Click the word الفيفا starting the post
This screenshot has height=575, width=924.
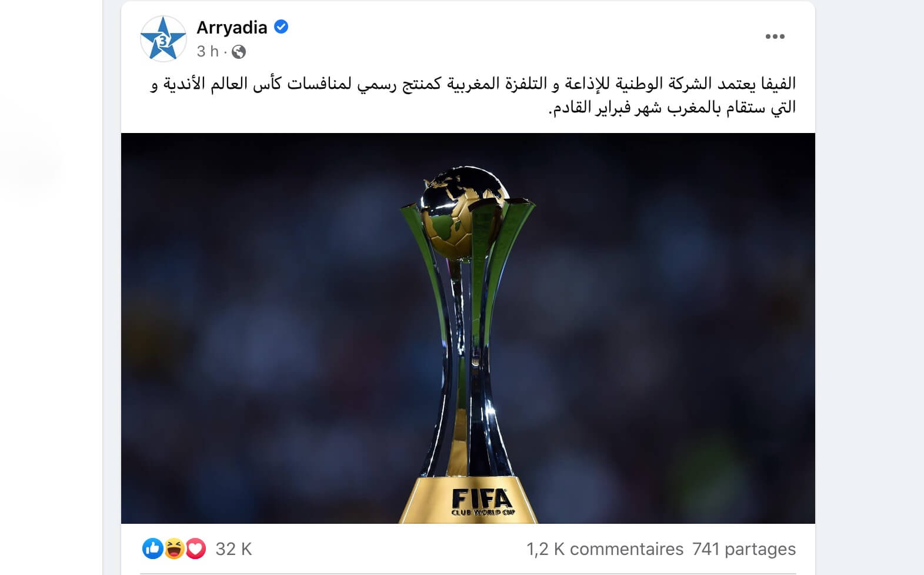tap(778, 84)
